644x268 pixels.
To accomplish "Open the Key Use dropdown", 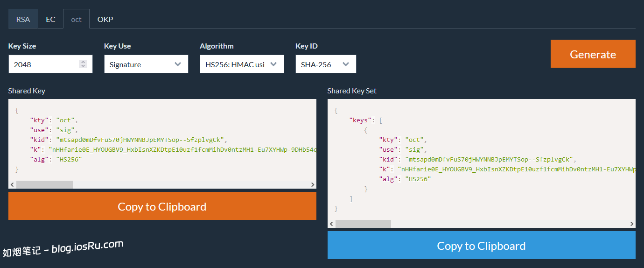I will click(x=146, y=64).
